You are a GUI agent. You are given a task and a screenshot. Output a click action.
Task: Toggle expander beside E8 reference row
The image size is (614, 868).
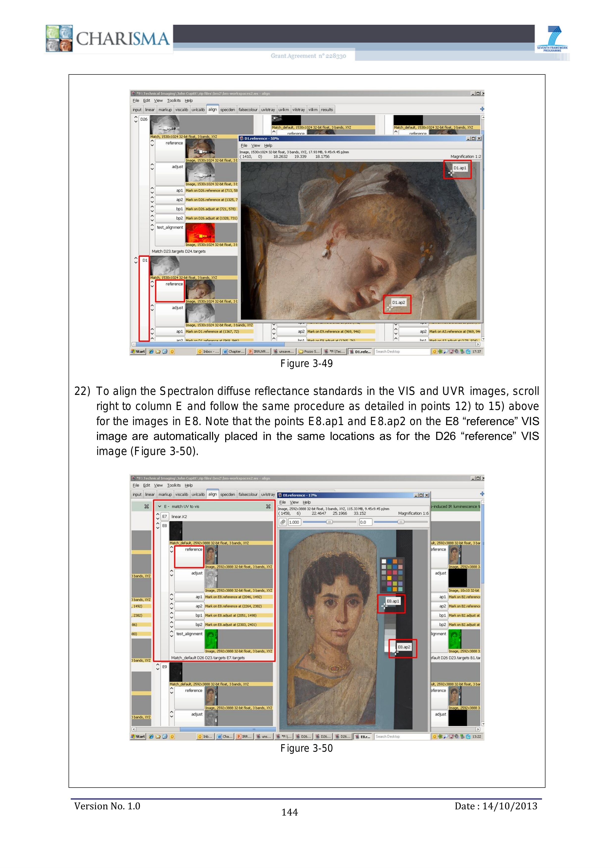tap(171, 550)
